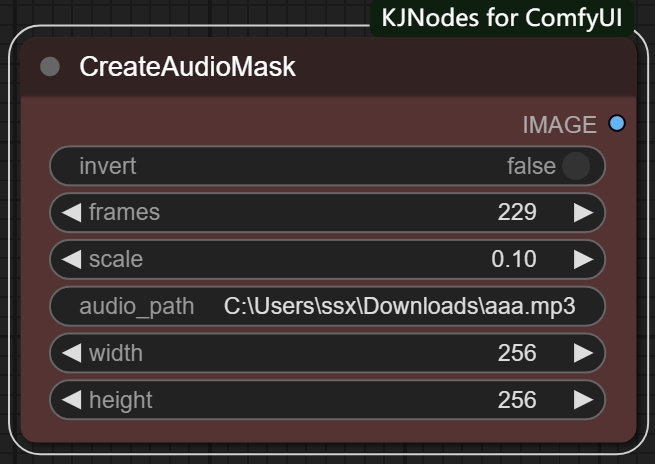Click the height value 256

point(517,400)
